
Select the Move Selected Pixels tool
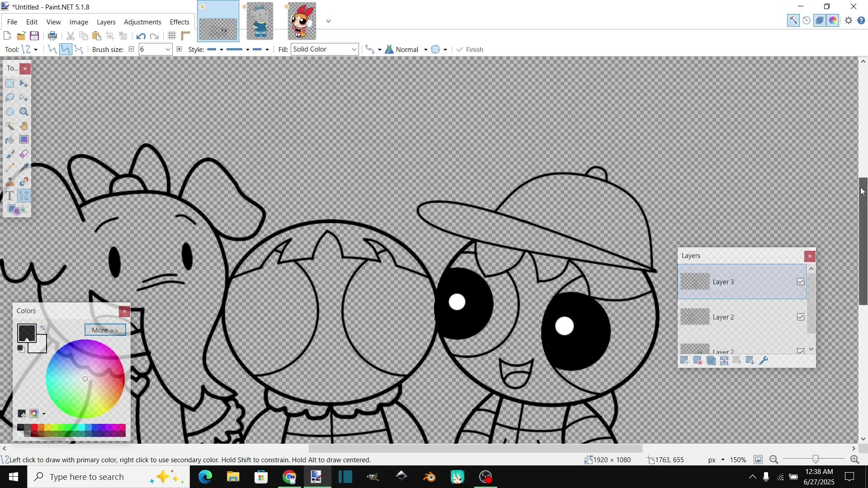point(24,84)
